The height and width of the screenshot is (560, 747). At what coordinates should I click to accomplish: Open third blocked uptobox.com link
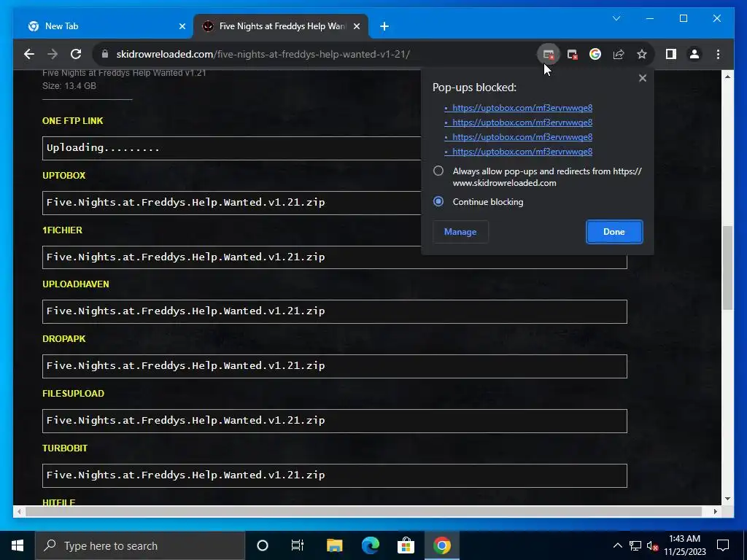tap(522, 137)
